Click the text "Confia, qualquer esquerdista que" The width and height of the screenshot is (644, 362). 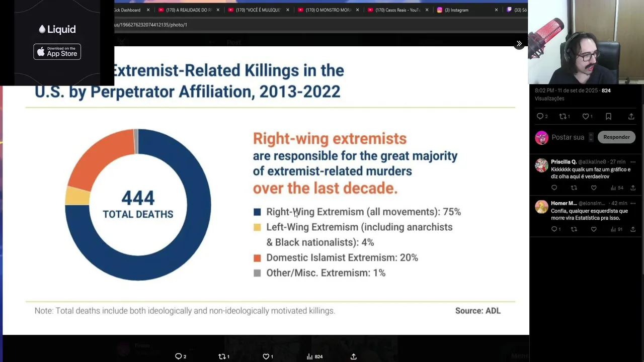click(x=589, y=211)
